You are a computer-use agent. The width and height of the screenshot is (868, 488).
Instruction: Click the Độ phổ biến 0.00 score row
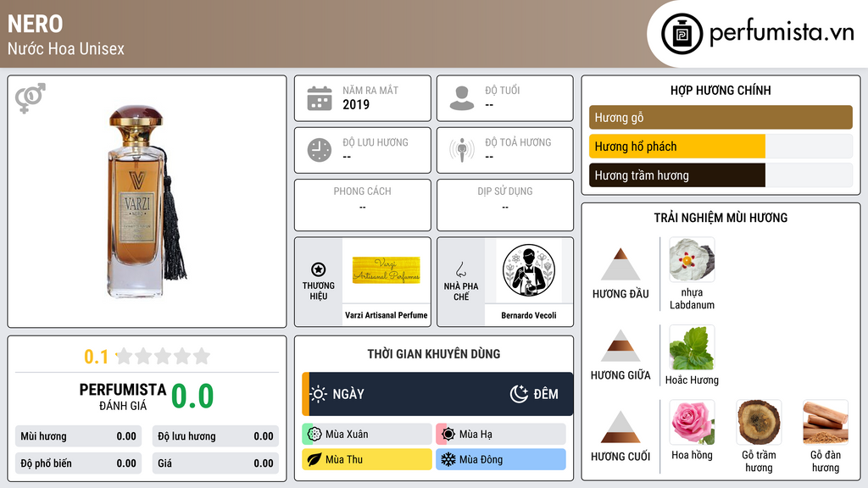tap(78, 463)
